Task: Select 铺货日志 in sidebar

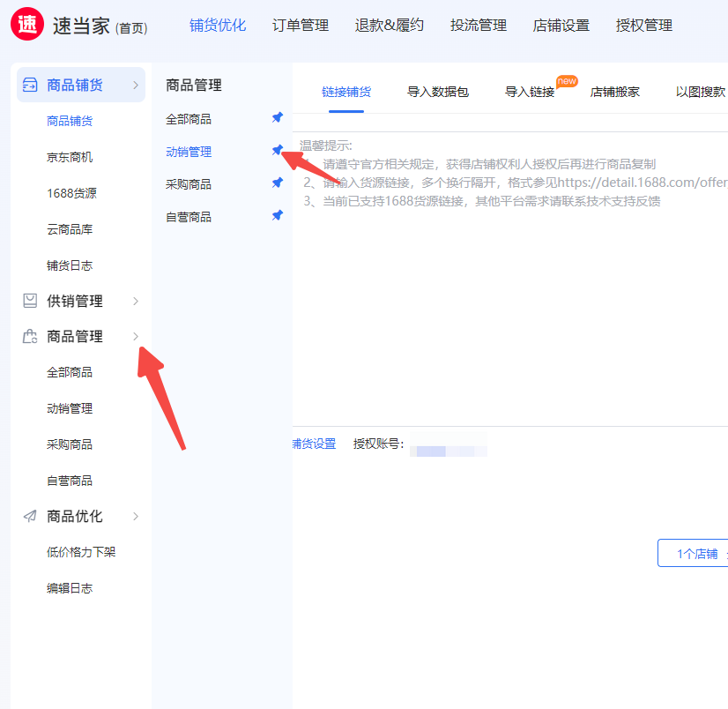Action: tap(70, 265)
